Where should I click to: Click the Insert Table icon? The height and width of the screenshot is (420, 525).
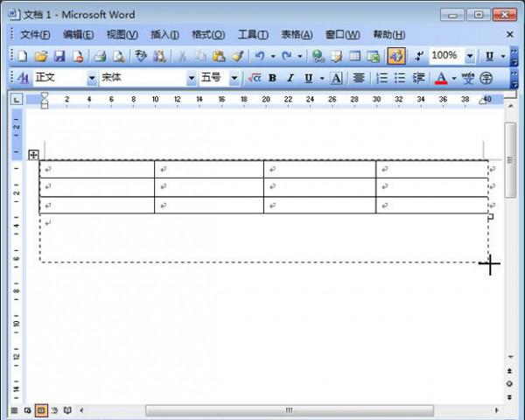tap(355, 56)
